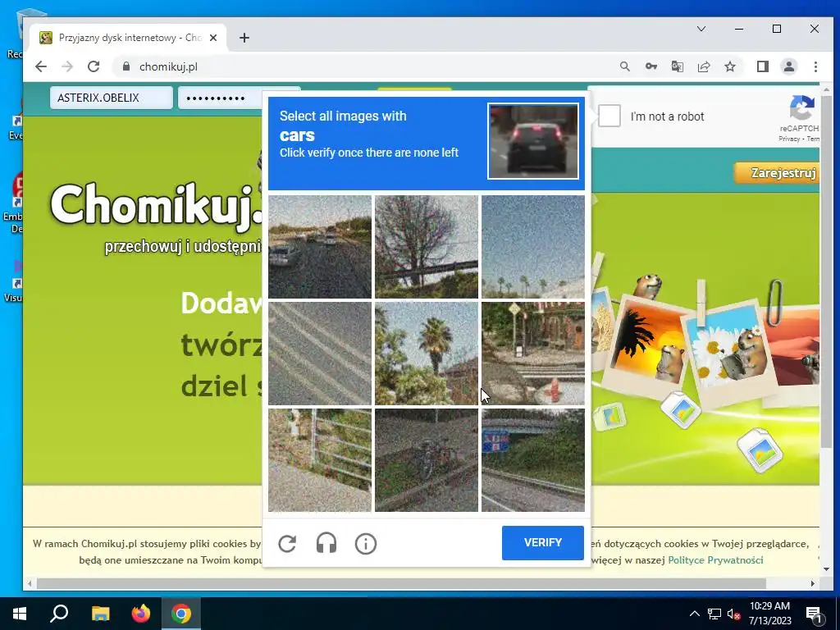840x630 pixels.
Task: Tick the I'm not a robot checkbox
Action: pyautogui.click(x=609, y=116)
